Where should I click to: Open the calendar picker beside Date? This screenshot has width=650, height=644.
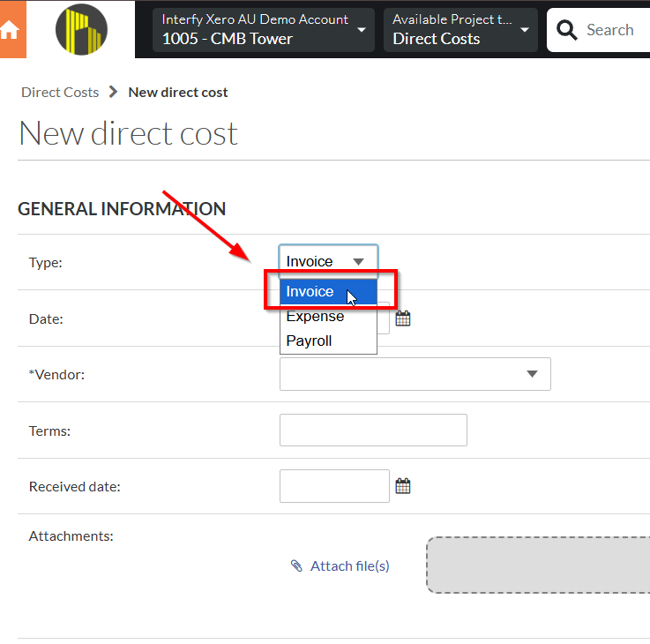[x=403, y=318]
